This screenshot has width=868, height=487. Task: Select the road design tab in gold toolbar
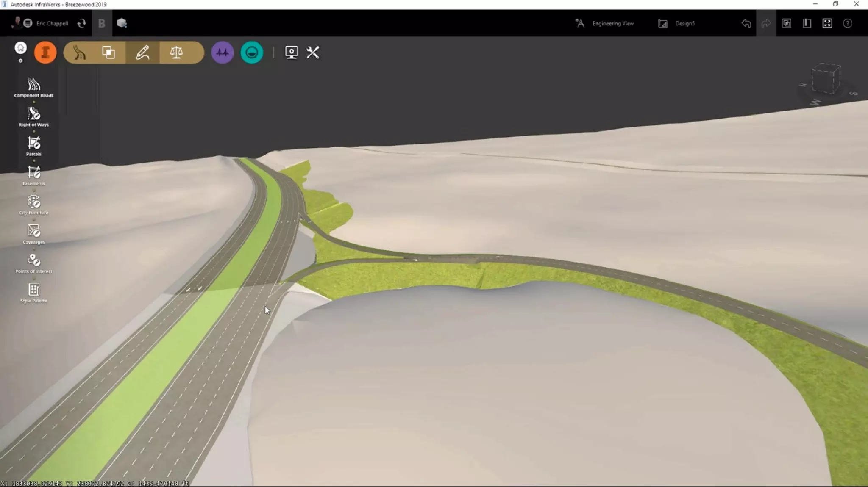(79, 53)
